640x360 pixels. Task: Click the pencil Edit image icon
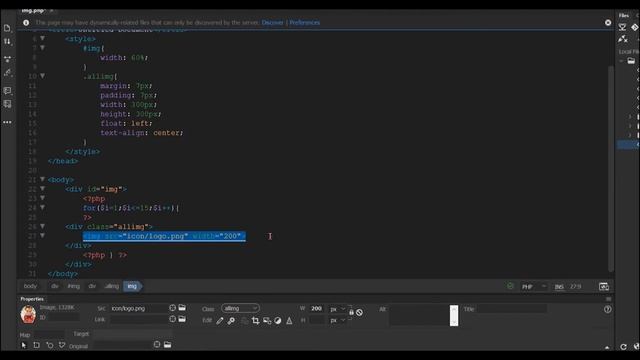(220, 321)
